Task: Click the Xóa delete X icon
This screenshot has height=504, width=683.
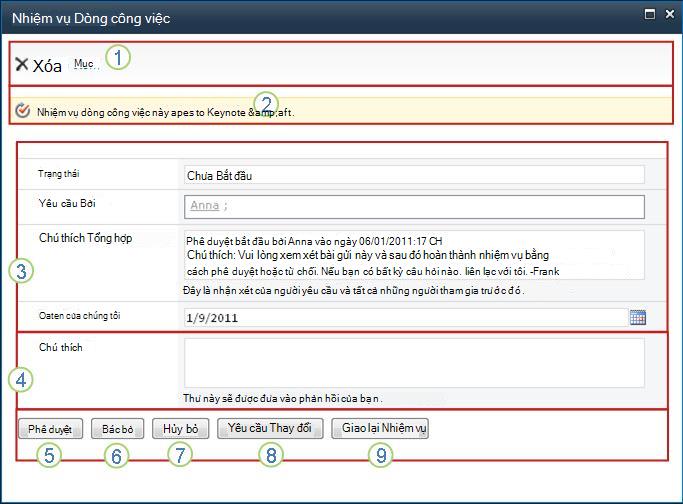Action: [x=21, y=64]
